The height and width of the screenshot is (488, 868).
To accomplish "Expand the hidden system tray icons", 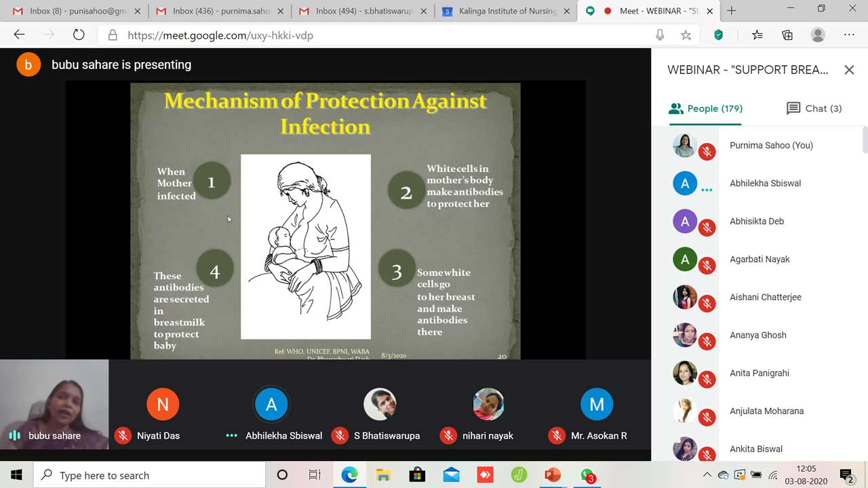I will [x=707, y=475].
